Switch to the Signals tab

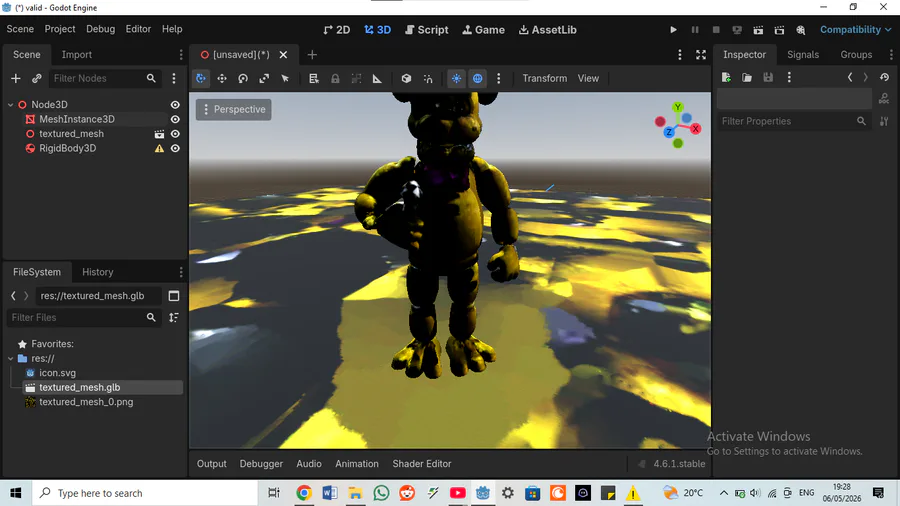point(802,55)
